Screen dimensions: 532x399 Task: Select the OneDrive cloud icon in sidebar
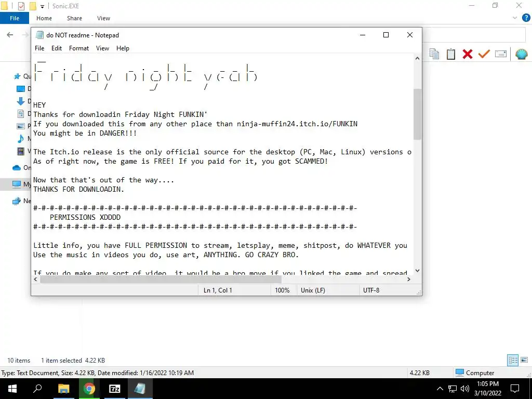(17, 168)
